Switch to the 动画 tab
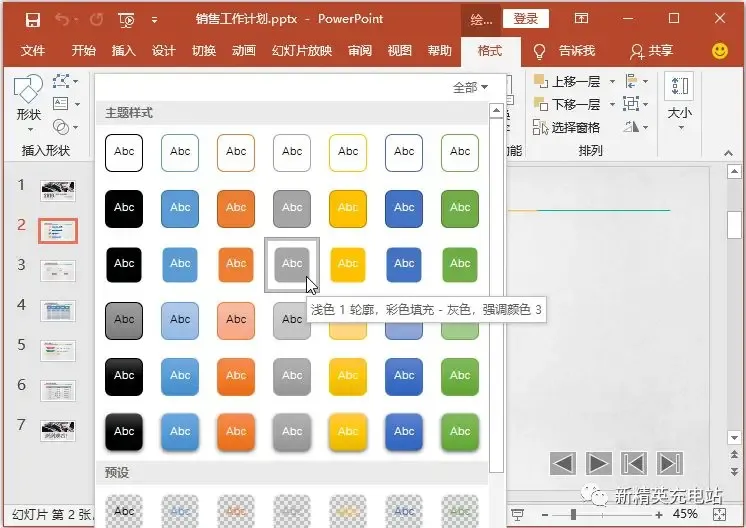Screen dimensions: 746x528 click(x=244, y=50)
